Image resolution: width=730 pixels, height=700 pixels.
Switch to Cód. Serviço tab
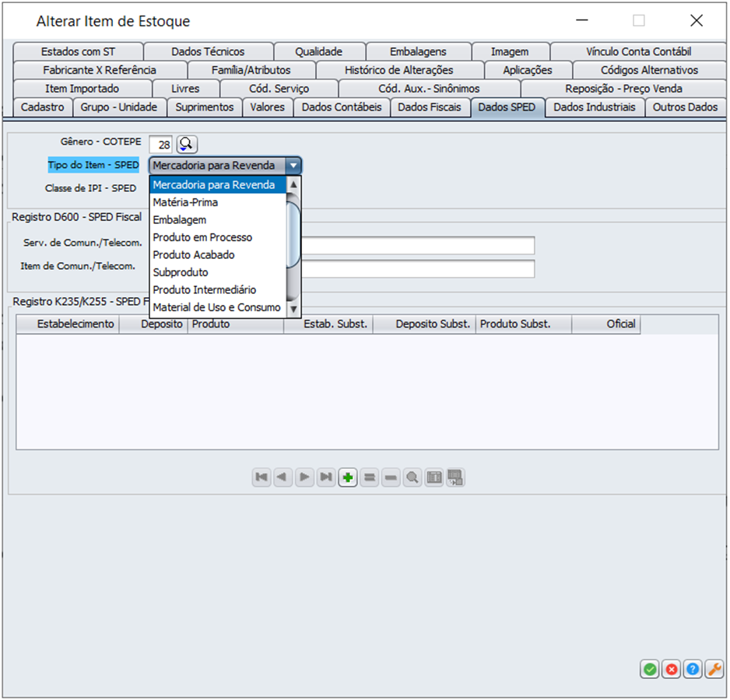coord(279,89)
